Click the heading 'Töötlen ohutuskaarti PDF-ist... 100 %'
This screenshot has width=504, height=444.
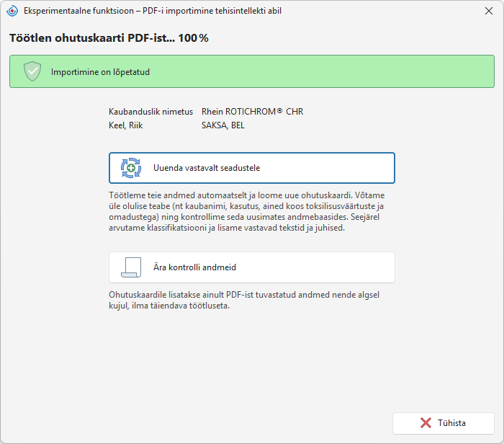(109, 38)
